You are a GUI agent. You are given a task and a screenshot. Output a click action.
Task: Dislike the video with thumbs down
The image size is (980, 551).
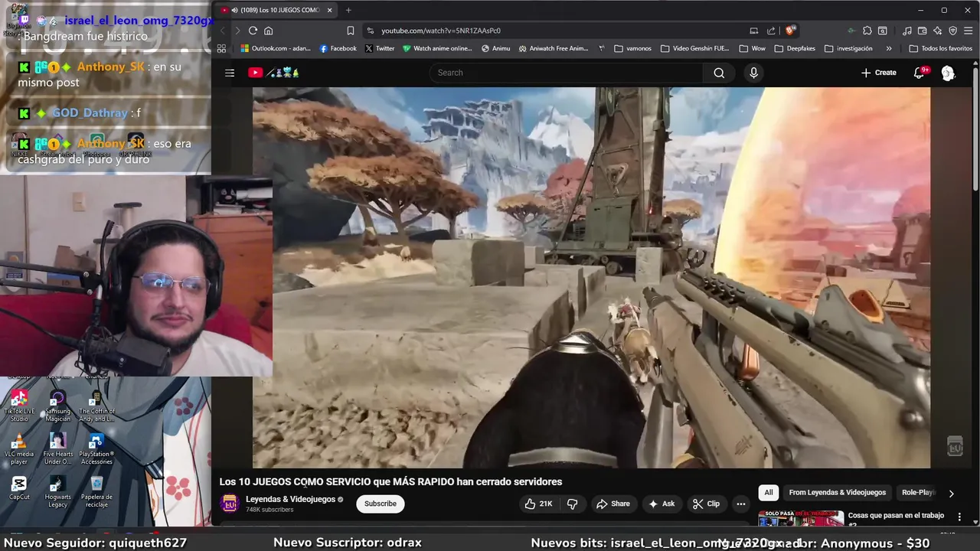tap(572, 504)
